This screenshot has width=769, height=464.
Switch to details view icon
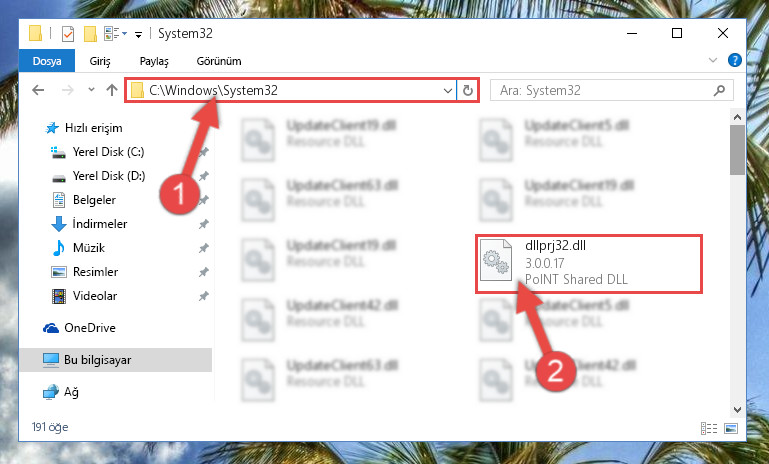point(709,428)
